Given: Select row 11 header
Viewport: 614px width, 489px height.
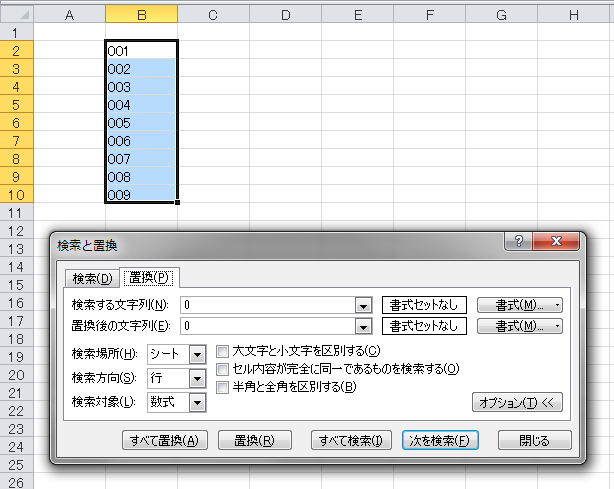Looking at the screenshot, I should (16, 213).
